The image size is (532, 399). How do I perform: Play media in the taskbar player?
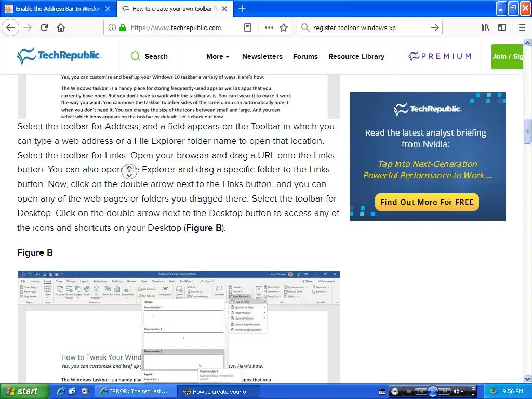tap(432, 392)
